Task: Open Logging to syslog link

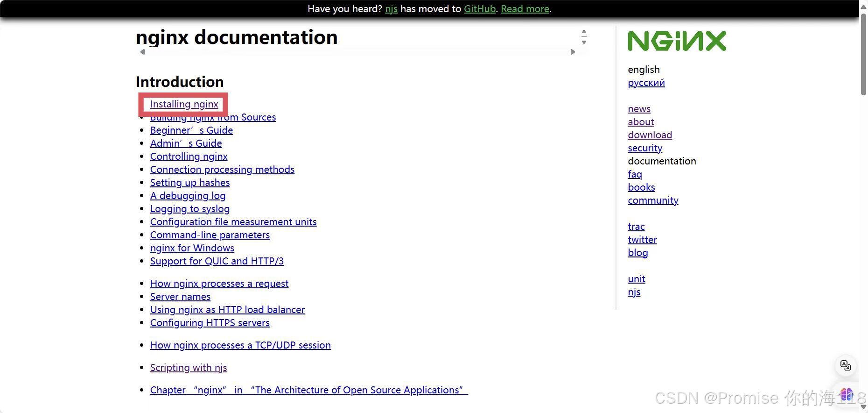Action: (x=190, y=209)
